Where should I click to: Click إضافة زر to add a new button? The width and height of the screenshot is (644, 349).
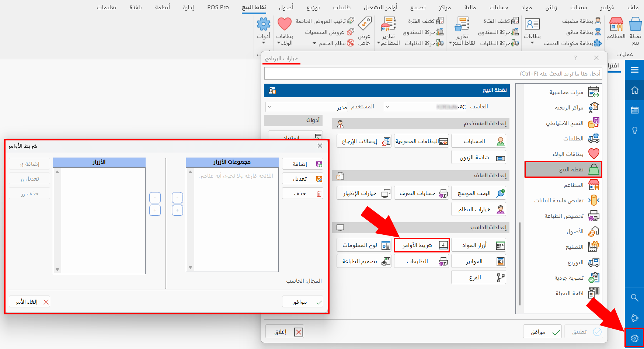(29, 164)
